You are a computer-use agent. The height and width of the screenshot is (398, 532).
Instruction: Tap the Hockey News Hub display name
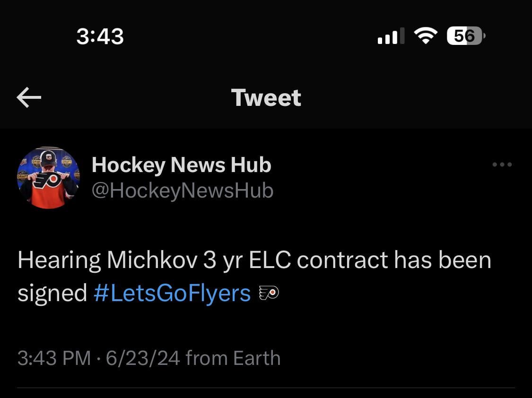(x=181, y=164)
